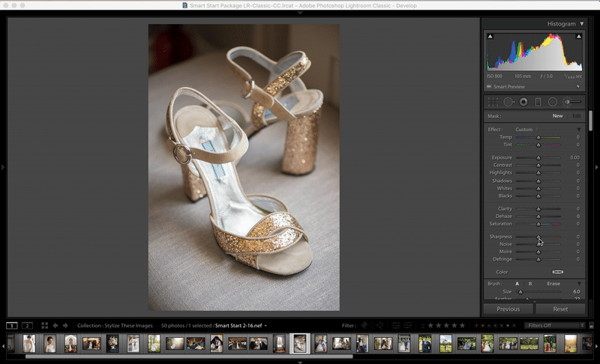Click the Exposure slider handle
The width and height of the screenshot is (600, 364).
click(x=538, y=157)
